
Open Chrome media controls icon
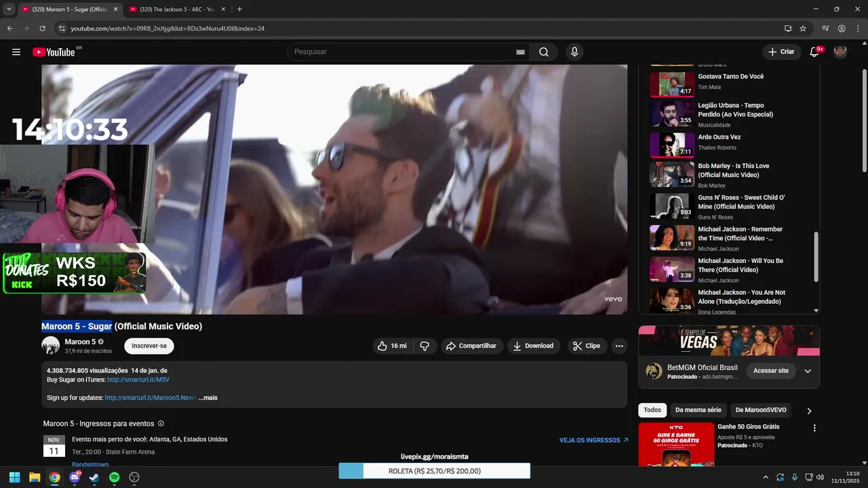(x=825, y=28)
